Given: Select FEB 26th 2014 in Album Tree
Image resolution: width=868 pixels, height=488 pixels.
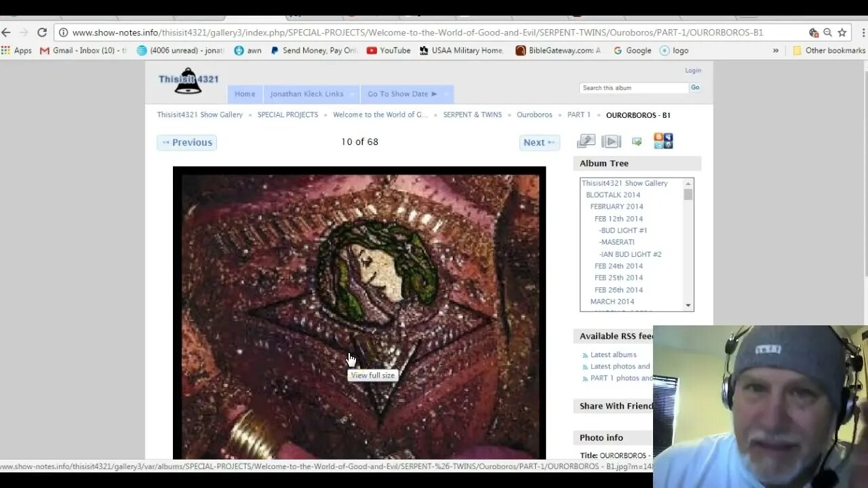Looking at the screenshot, I should 618,290.
